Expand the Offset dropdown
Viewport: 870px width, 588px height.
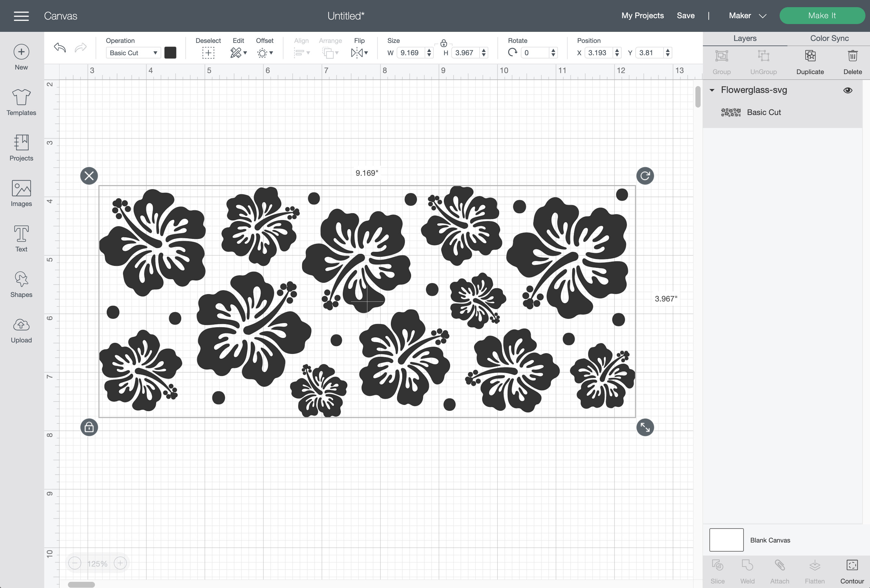pyautogui.click(x=265, y=53)
